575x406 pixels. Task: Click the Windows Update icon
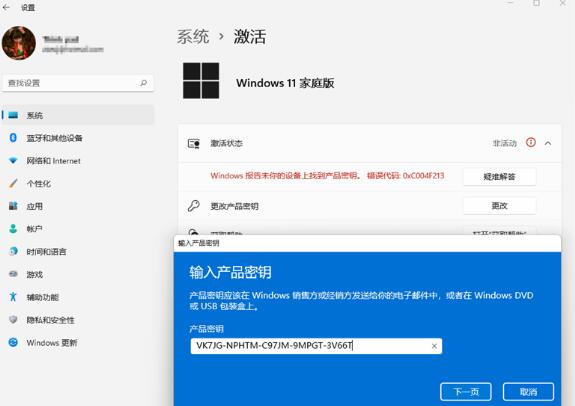13,342
